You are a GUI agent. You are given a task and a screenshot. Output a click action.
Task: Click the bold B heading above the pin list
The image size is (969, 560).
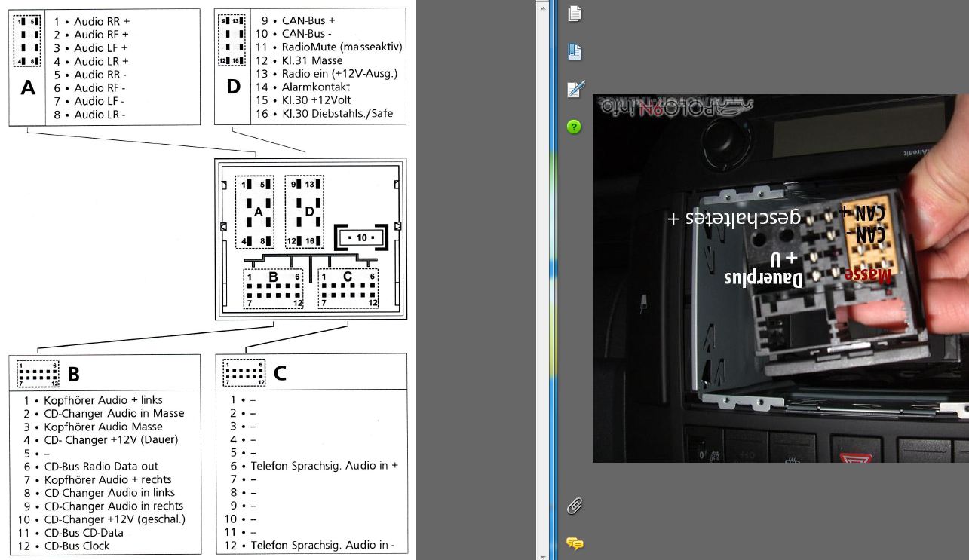pyautogui.click(x=74, y=374)
